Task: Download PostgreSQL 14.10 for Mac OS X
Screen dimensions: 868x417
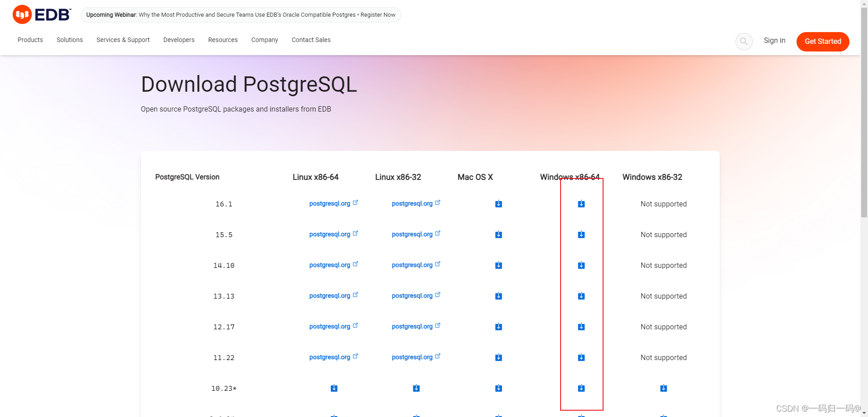Action: click(499, 265)
